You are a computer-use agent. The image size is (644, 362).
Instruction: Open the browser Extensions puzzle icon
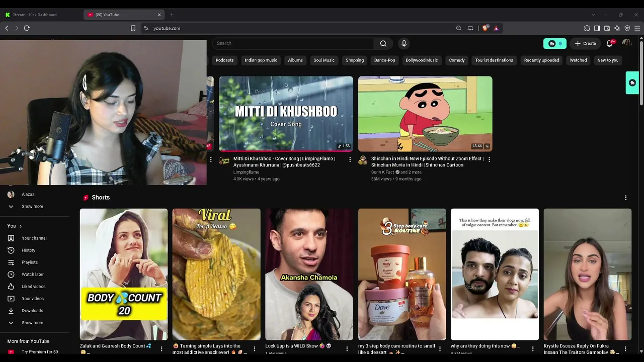tap(587, 28)
